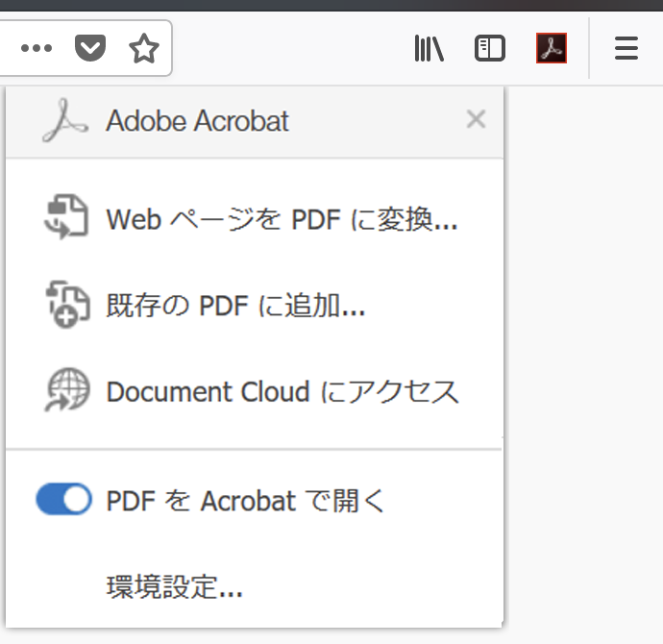Show the sidebar using the sidebar icon
This screenshot has height=644, width=663.
tap(490, 48)
